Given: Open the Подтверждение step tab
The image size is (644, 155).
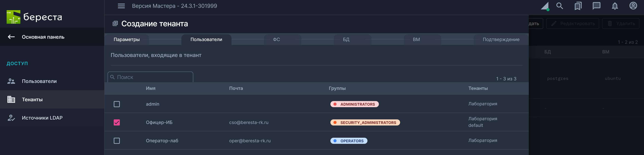Looking at the screenshot, I should tap(501, 40).
